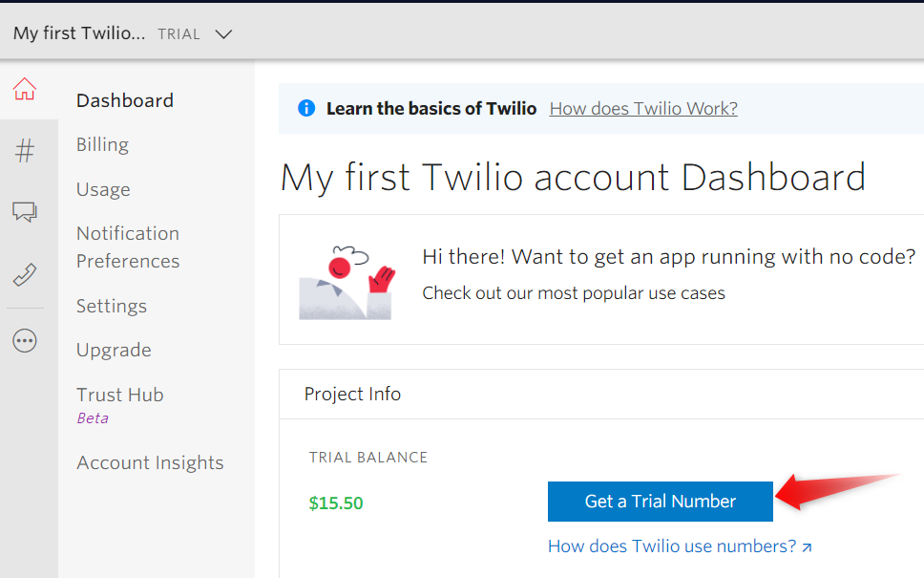Open Account Insights menu item
Viewport: 924px width, 578px height.
tap(150, 462)
